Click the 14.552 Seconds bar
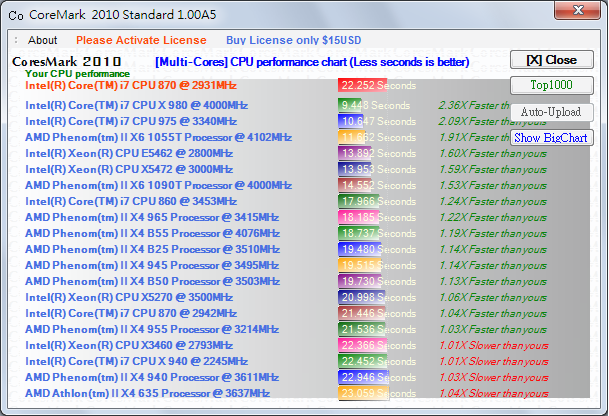This screenshot has width=609, height=416. [355, 185]
